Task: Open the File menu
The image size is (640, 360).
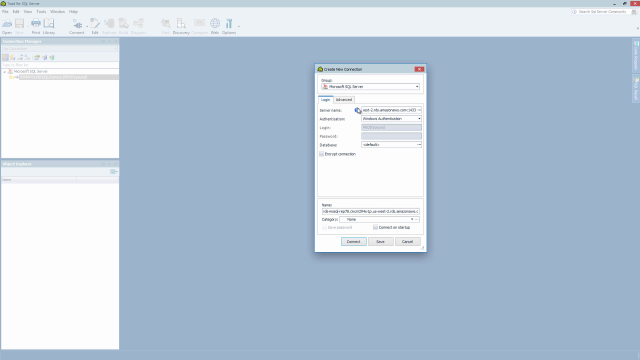Action: pos(5,12)
